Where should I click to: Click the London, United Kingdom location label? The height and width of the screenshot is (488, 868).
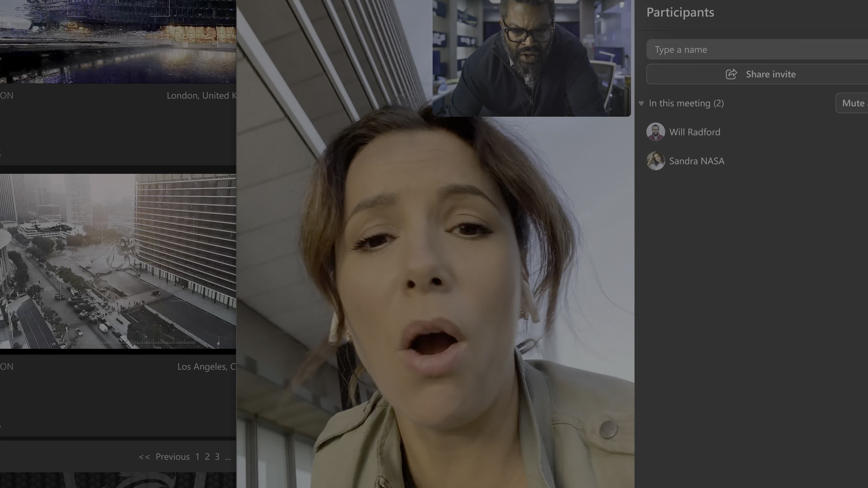coord(201,96)
